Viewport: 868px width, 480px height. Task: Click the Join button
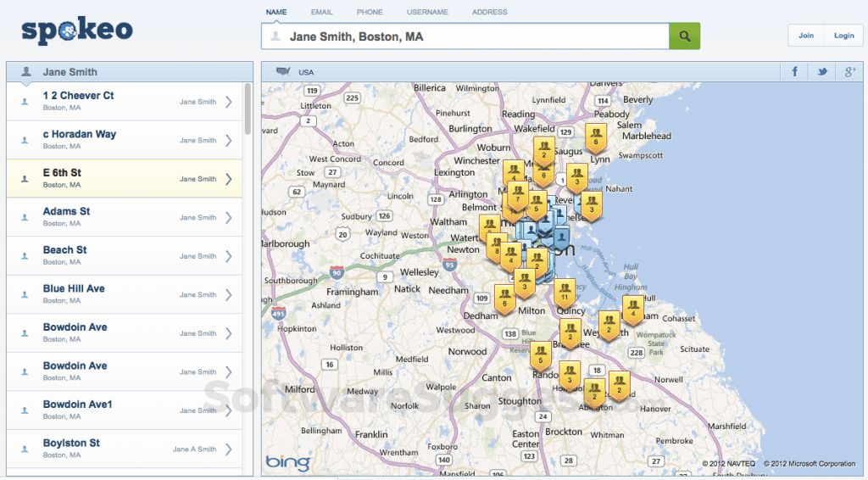(806, 36)
